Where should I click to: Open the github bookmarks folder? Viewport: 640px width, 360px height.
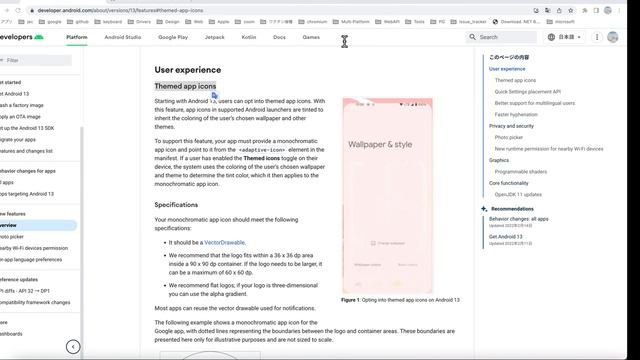coord(78,22)
